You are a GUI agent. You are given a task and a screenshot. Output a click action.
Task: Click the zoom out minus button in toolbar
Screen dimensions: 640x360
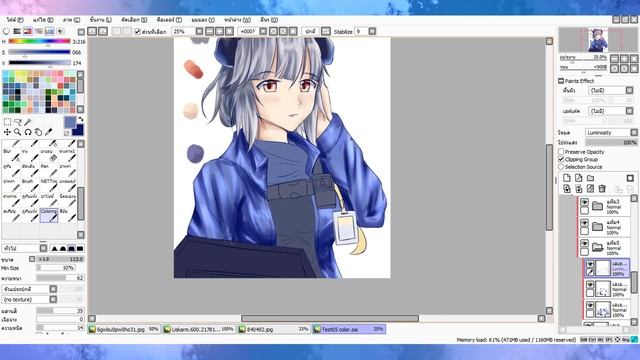coord(209,31)
